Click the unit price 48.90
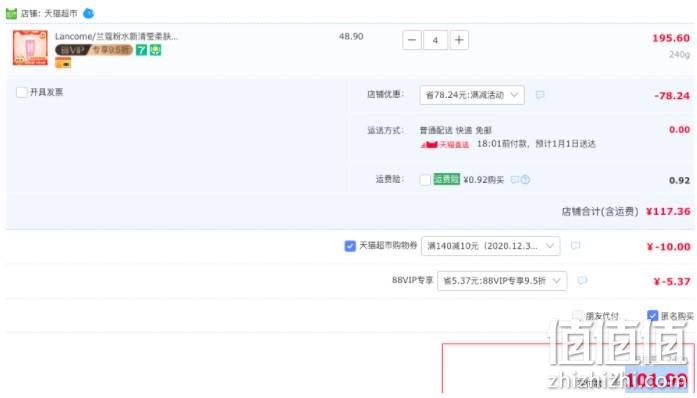The height and width of the screenshot is (398, 697). click(351, 36)
